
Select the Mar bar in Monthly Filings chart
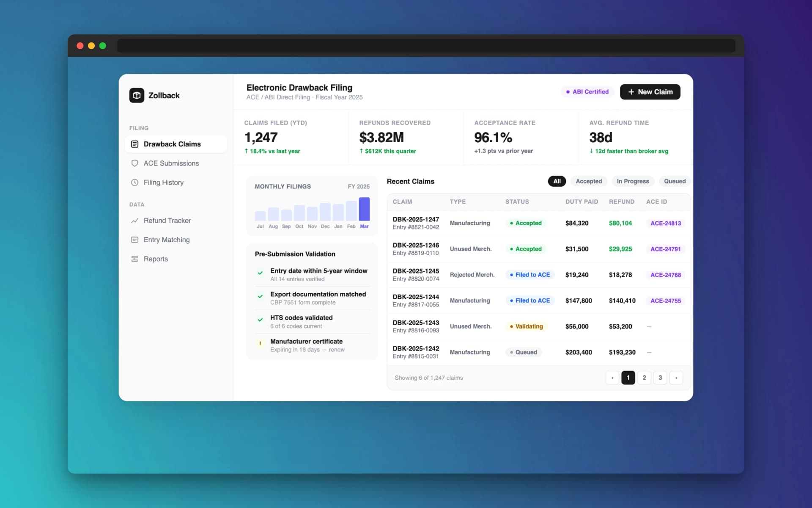364,209
